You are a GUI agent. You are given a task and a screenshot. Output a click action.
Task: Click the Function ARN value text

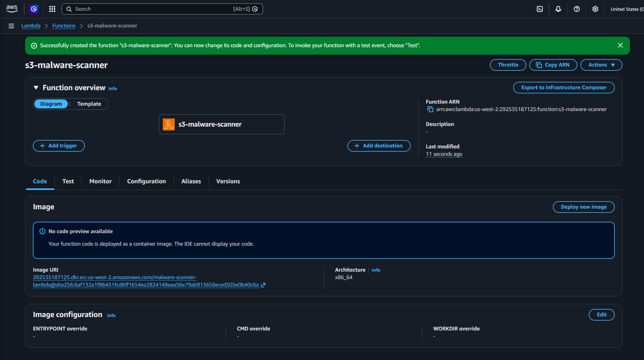pos(521,110)
